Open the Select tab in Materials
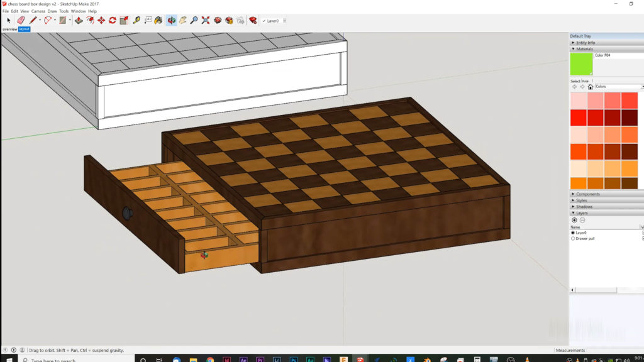The width and height of the screenshot is (644, 362). click(575, 81)
